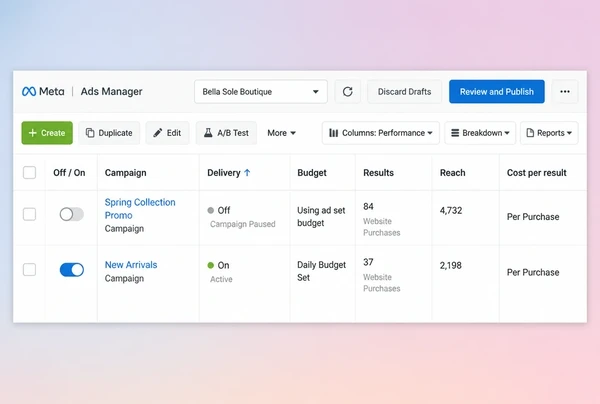Click the Edit button
This screenshot has height=404, width=600.
(x=167, y=133)
